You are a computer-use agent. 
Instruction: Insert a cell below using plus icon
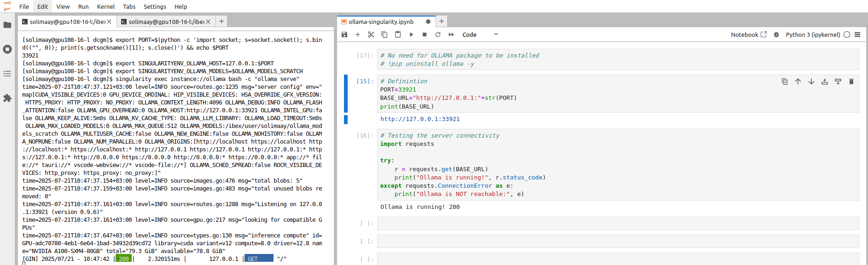coord(358,35)
